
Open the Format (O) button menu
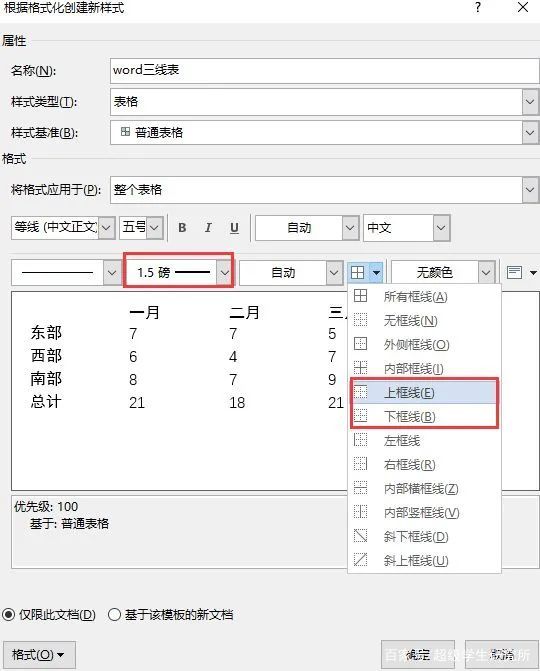click(x=39, y=654)
